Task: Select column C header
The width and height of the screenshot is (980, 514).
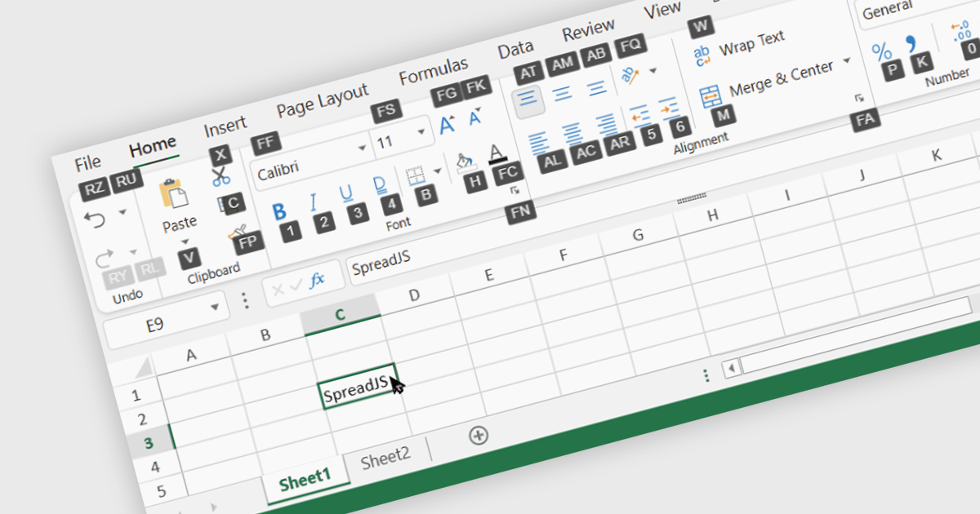Action: (341, 314)
